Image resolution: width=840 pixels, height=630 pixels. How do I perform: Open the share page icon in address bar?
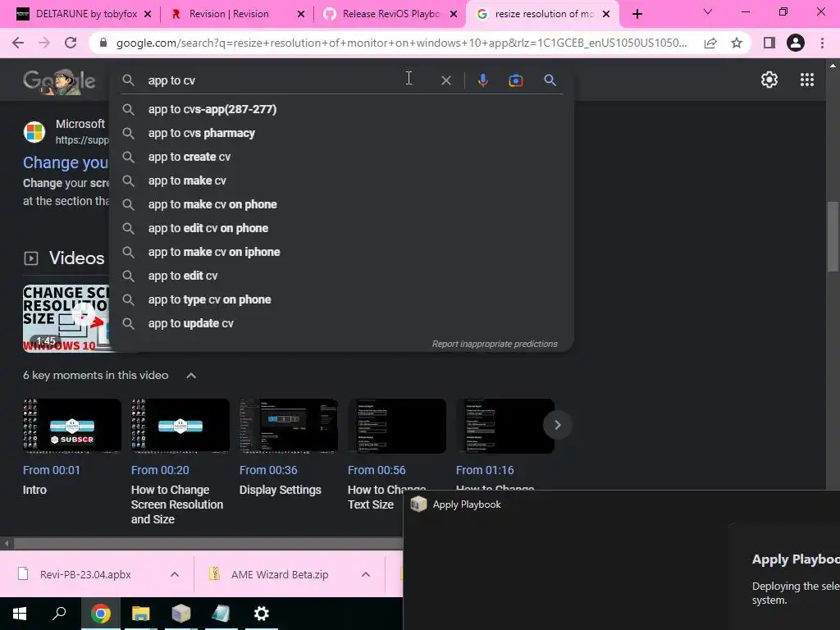pyautogui.click(x=710, y=43)
